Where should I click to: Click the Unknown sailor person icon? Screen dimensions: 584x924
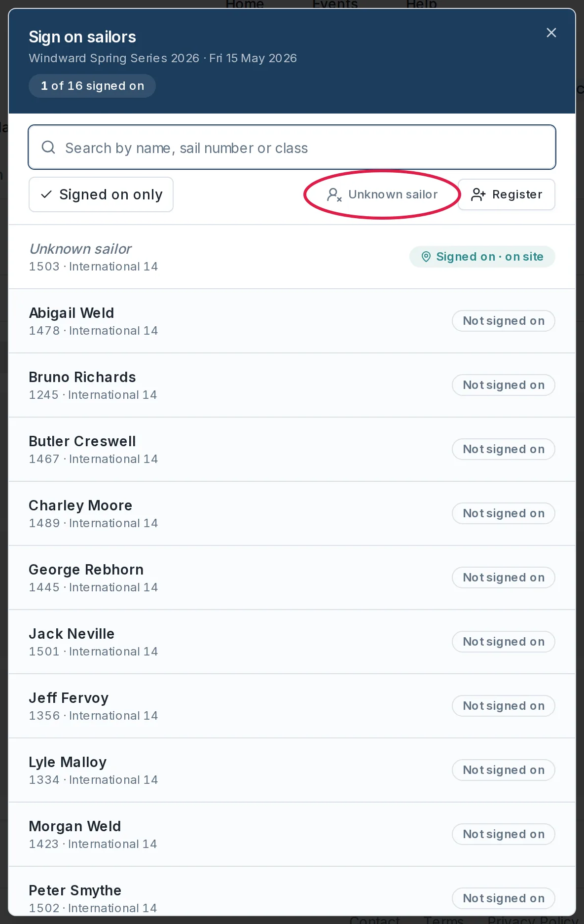pyautogui.click(x=334, y=194)
